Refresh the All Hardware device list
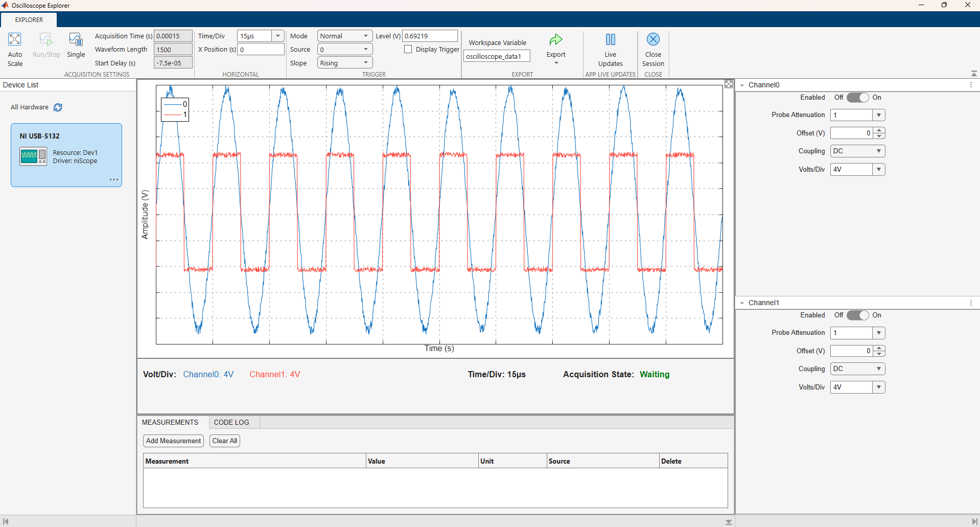The height and width of the screenshot is (527, 980). 58,107
